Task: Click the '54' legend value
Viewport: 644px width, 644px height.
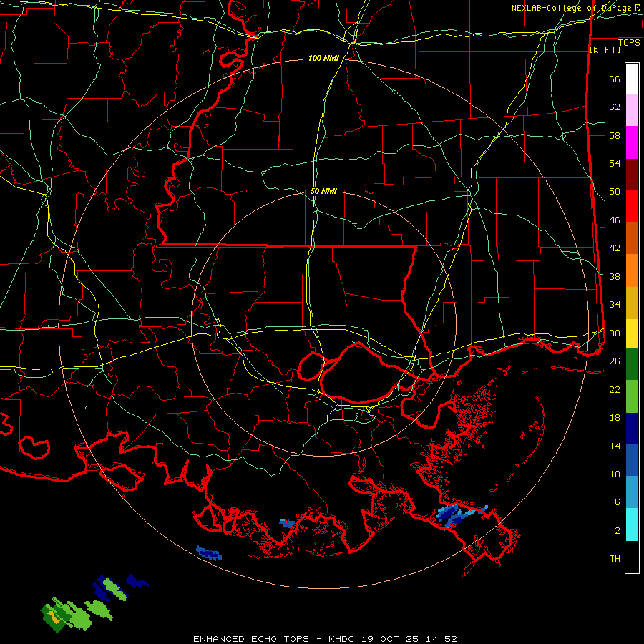Action: pos(615,163)
